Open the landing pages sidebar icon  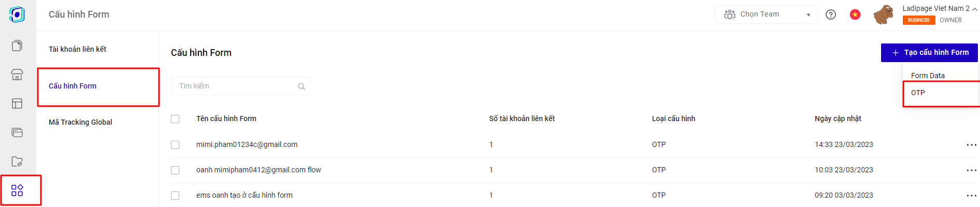coord(17,46)
